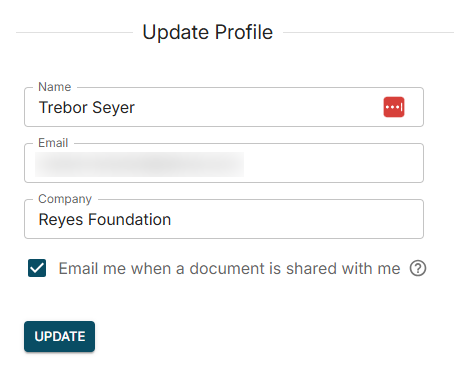Click empty space right of blurred email
454x377 pixels.
[333, 163]
